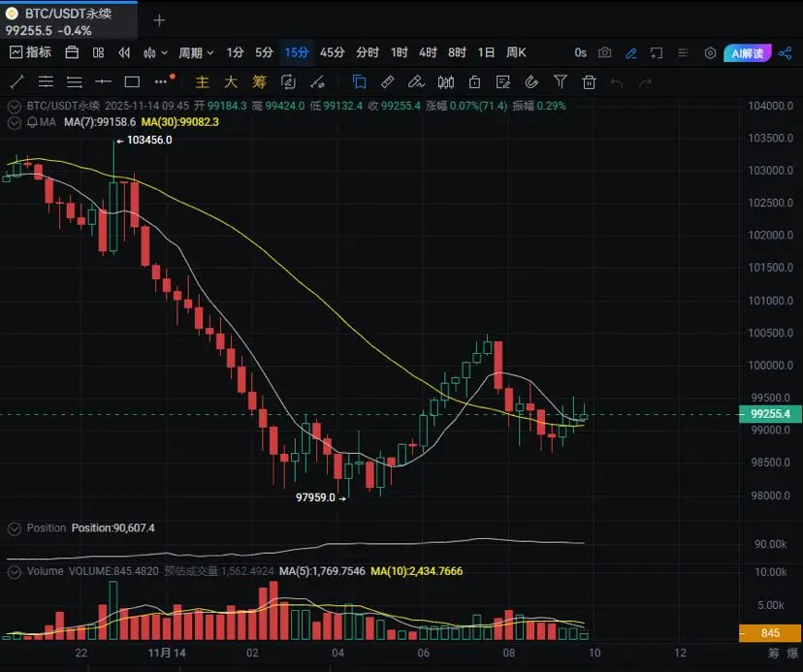Image resolution: width=803 pixels, height=672 pixels.
Task: Switch to the 45分 timeframe
Action: (x=333, y=52)
